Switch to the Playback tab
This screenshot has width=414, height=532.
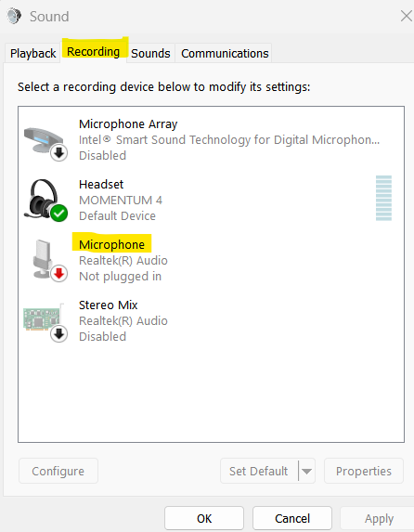point(32,53)
